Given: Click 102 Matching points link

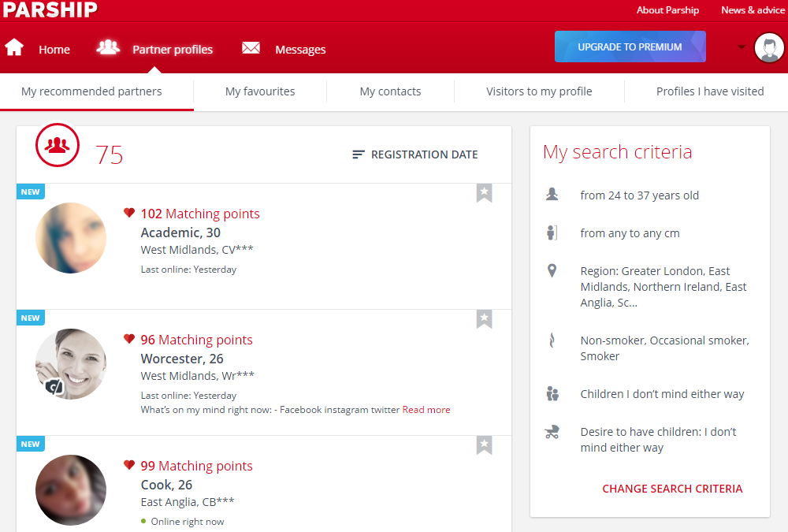Looking at the screenshot, I should (x=200, y=214).
